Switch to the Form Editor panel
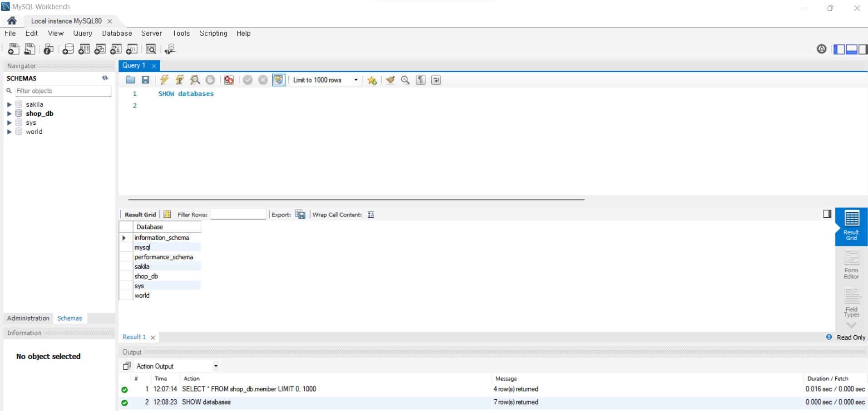Image resolution: width=868 pixels, height=411 pixels. [851, 264]
